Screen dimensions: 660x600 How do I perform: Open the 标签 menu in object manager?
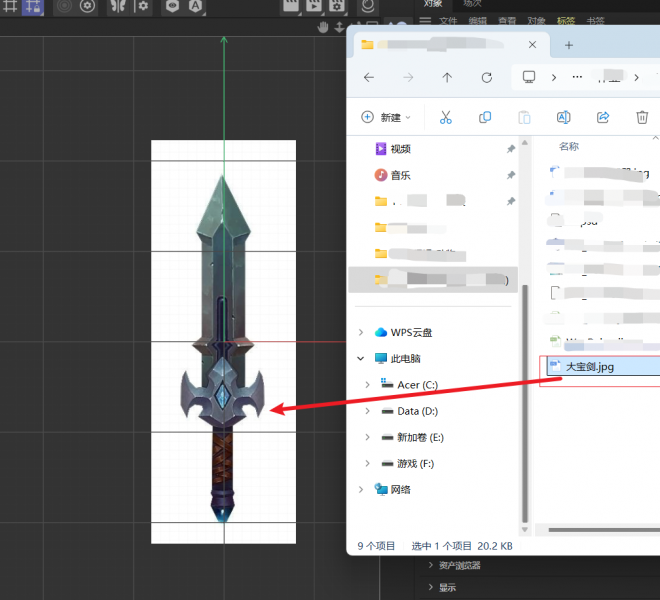pyautogui.click(x=566, y=21)
